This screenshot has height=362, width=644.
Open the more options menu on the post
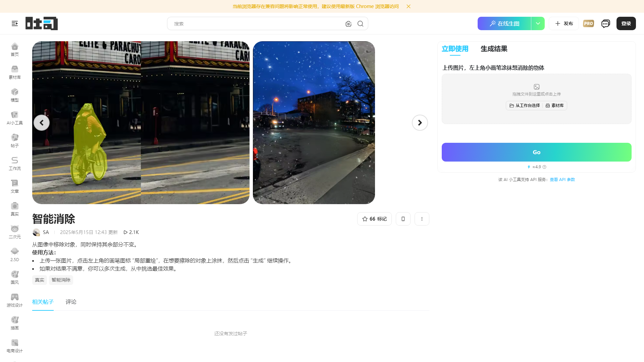[422, 219]
